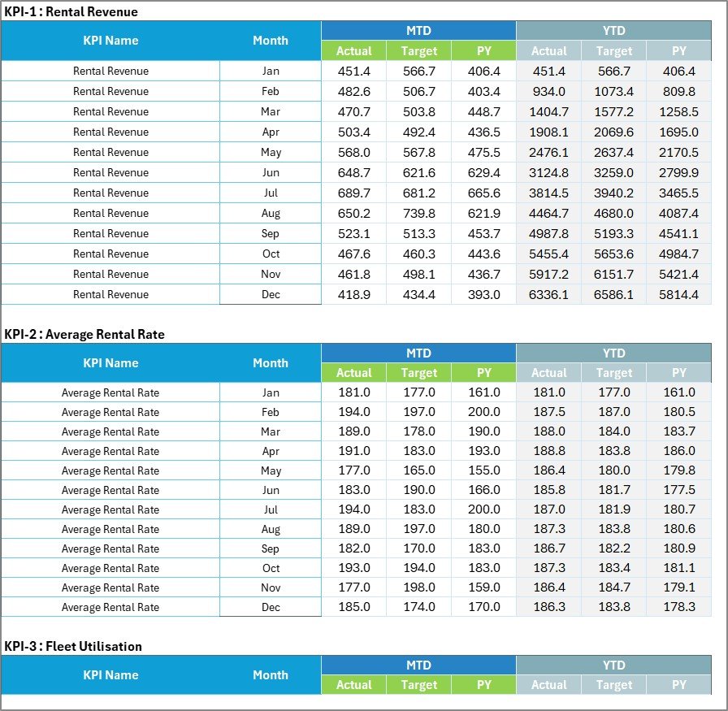This screenshot has width=728, height=711.
Task: Click YTD Target header in Rental Revenue table
Action: [x=613, y=50]
